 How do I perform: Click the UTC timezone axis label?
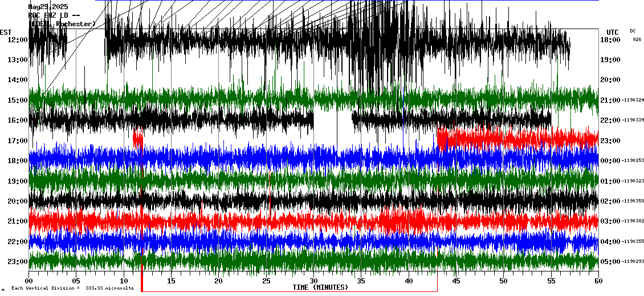tap(612, 32)
